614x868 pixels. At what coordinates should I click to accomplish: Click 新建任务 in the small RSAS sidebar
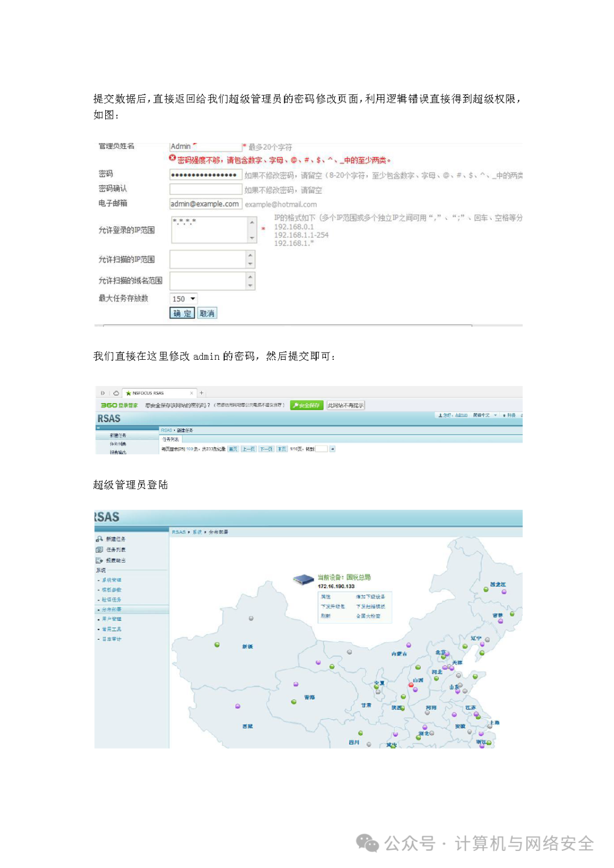click(118, 435)
